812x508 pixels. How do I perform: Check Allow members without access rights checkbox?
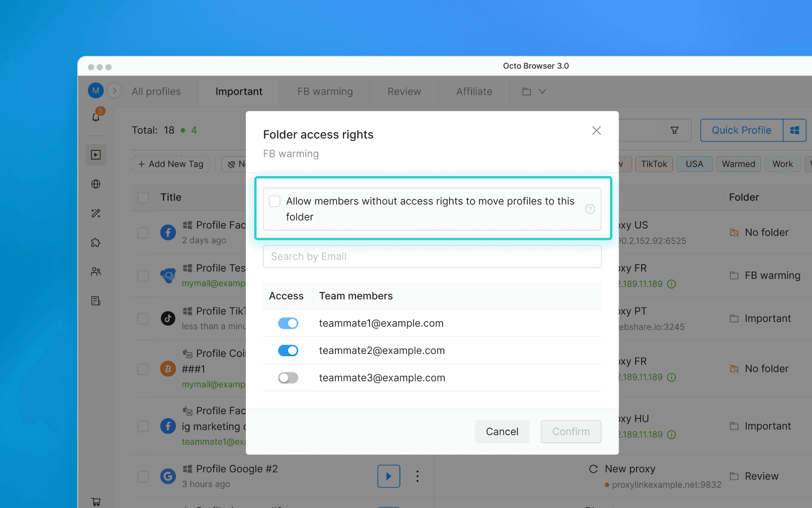[275, 201]
